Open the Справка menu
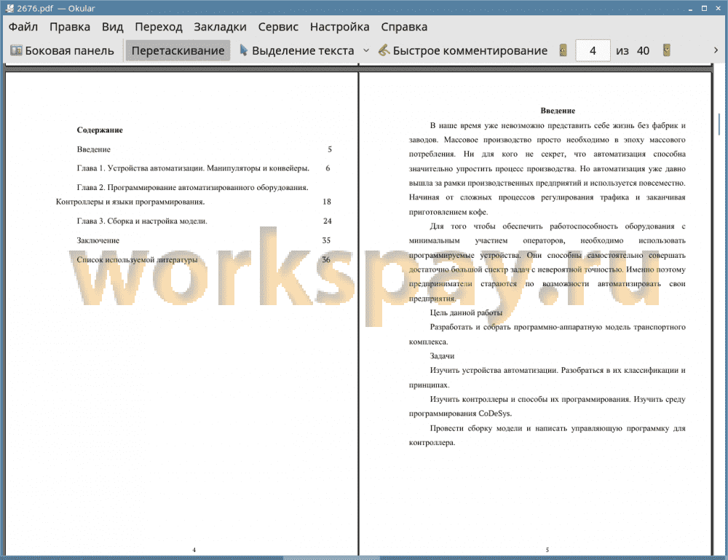The width and height of the screenshot is (728, 560). (404, 27)
